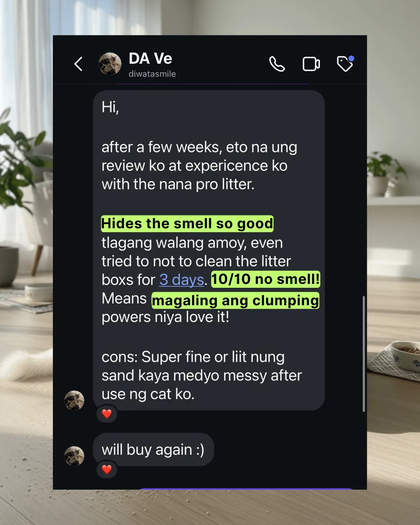Tap the highlighted '10/10 no smell!' text

266,279
